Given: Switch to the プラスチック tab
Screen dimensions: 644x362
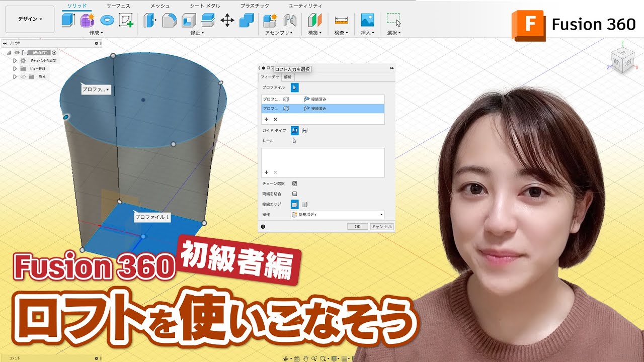Looking at the screenshot, I should (255, 6).
